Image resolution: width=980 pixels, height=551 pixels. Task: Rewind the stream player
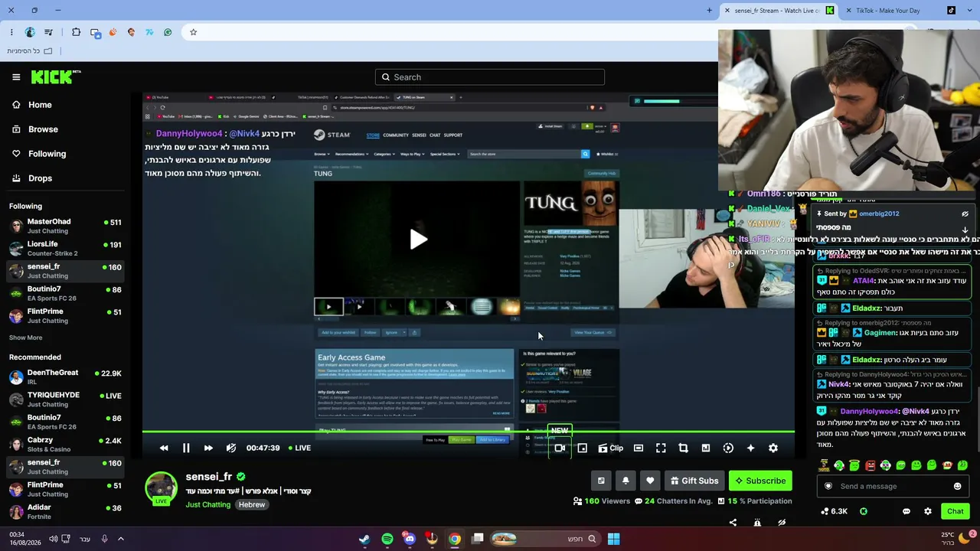pos(164,448)
